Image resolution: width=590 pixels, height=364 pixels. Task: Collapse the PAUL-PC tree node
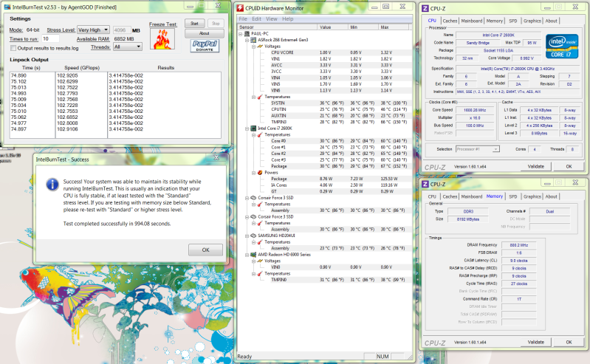241,34
